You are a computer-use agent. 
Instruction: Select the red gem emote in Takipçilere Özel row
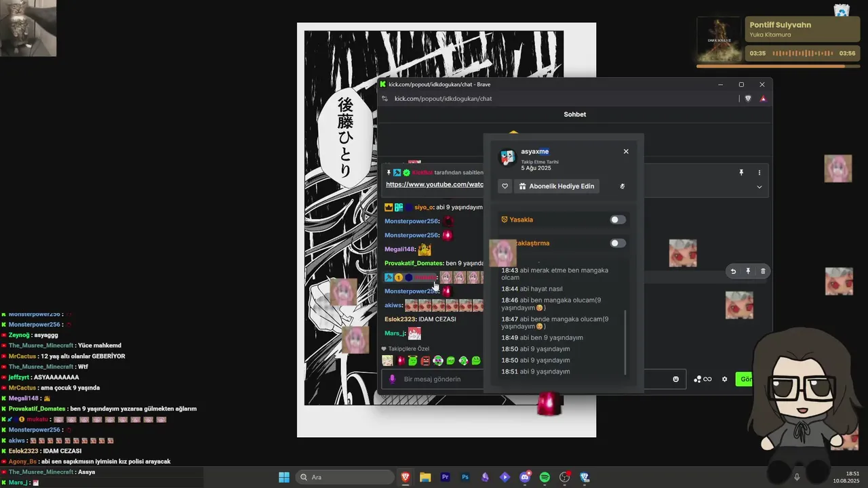[x=401, y=361]
